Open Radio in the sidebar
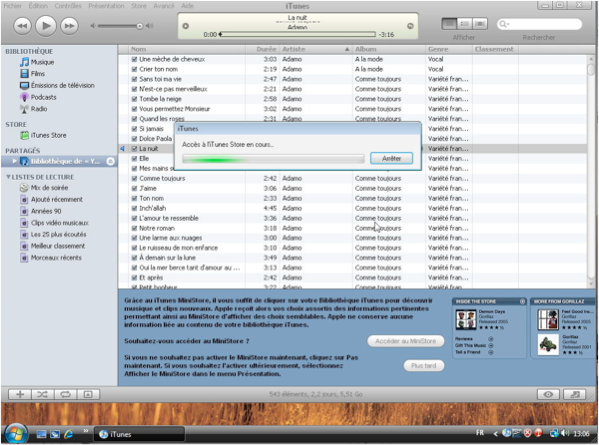 click(39, 109)
